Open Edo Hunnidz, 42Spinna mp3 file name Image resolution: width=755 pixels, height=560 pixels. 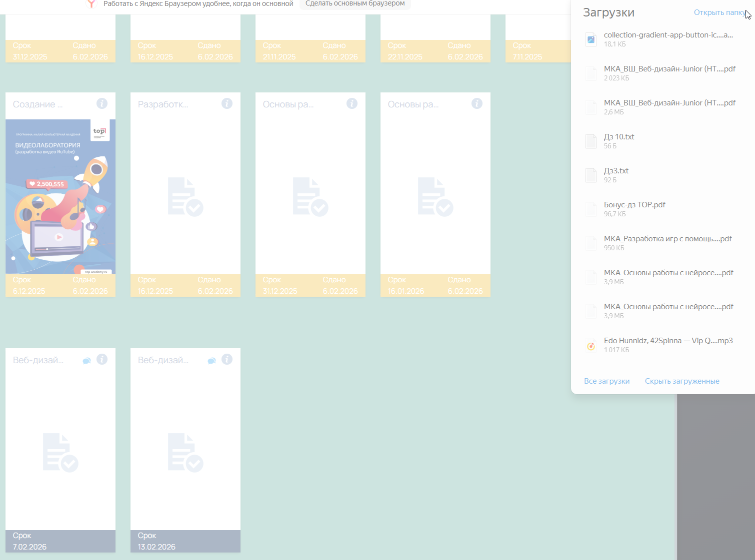tap(668, 341)
